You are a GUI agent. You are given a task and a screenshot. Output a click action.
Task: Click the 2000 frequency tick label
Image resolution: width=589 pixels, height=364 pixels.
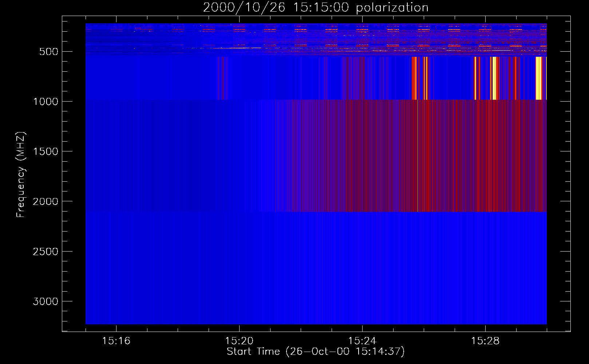click(46, 202)
